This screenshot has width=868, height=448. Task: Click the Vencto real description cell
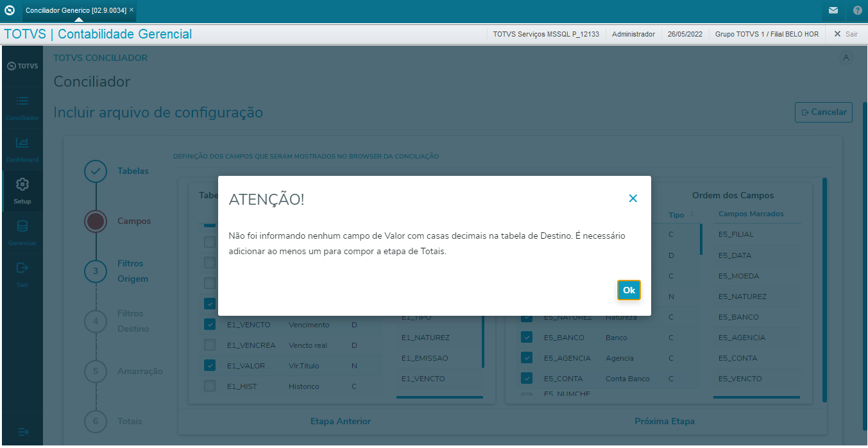pos(308,345)
